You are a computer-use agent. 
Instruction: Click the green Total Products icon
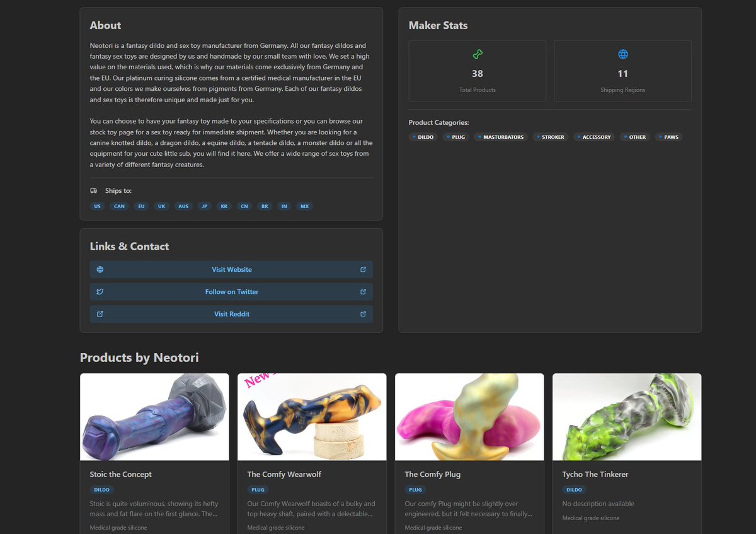point(478,54)
